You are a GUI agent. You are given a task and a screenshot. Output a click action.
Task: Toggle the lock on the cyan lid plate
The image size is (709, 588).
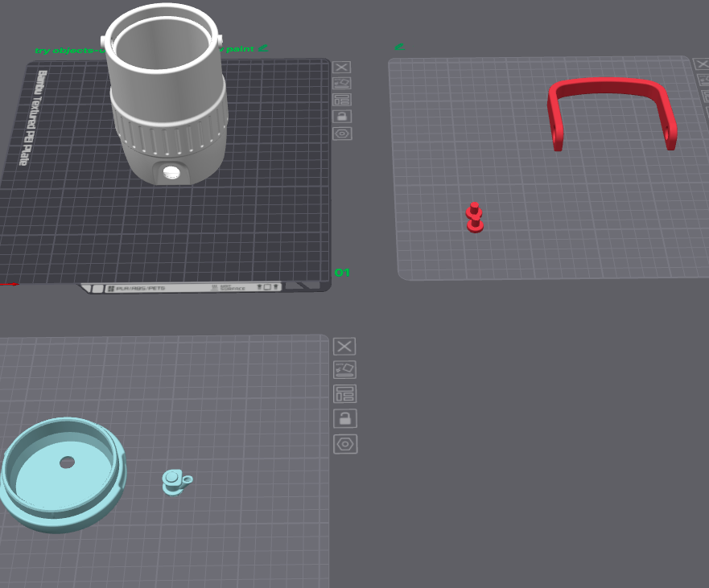(345, 418)
